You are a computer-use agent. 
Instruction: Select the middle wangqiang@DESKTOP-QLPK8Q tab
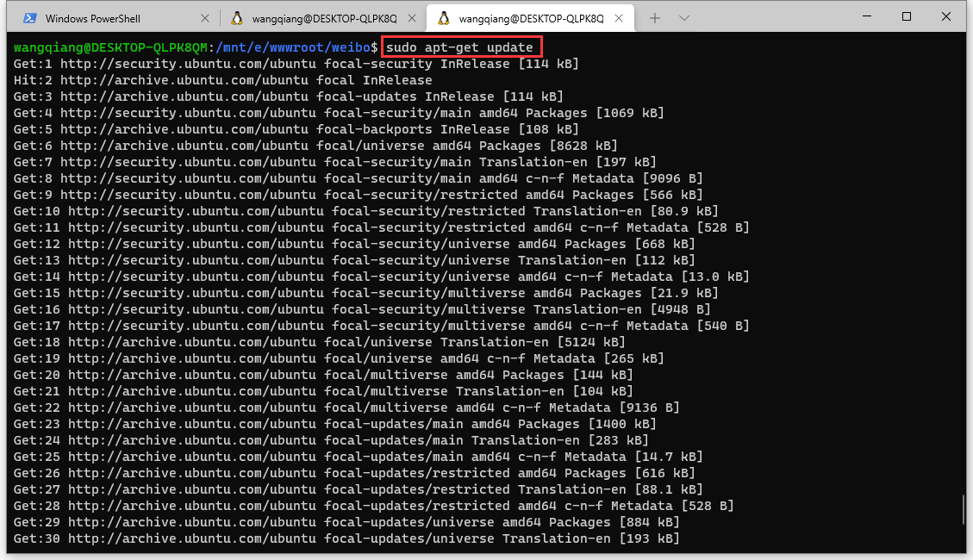(x=322, y=18)
